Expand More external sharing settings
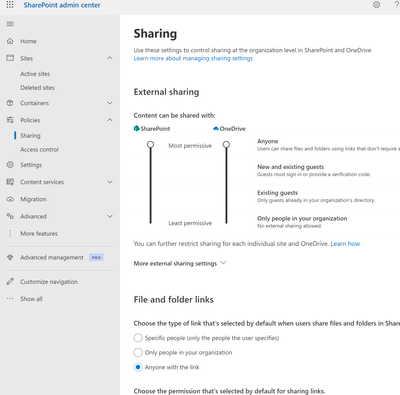Image resolution: width=400 pixels, height=395 pixels. (x=180, y=263)
